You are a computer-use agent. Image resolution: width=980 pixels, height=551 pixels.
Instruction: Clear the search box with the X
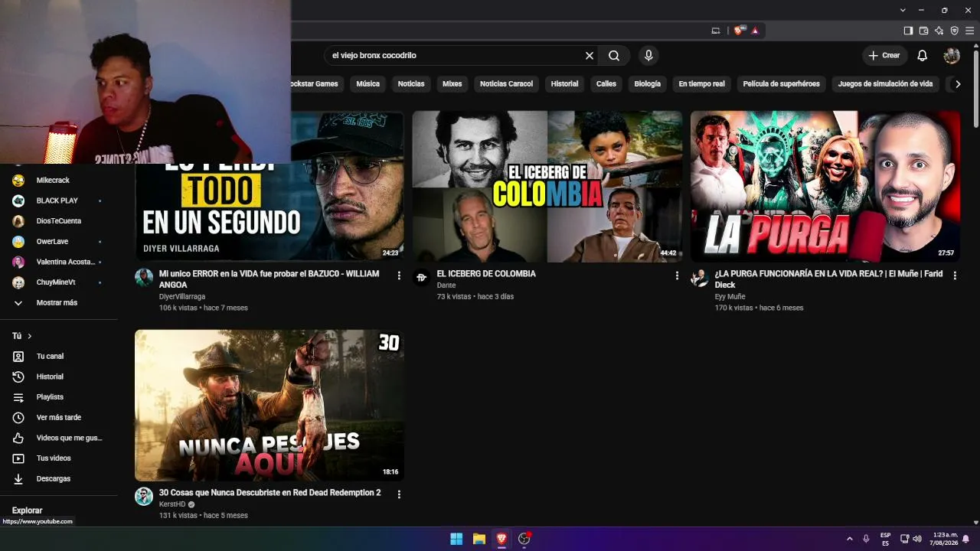coord(590,55)
